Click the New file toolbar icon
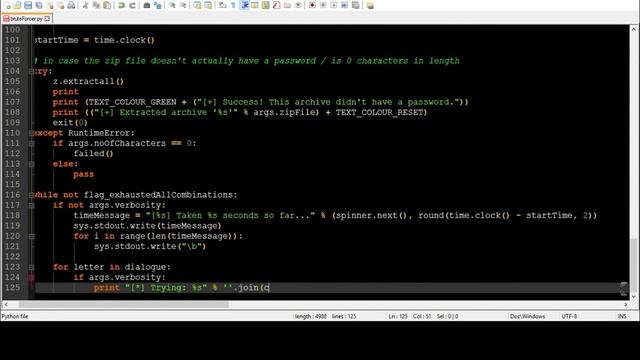 (7, 5)
